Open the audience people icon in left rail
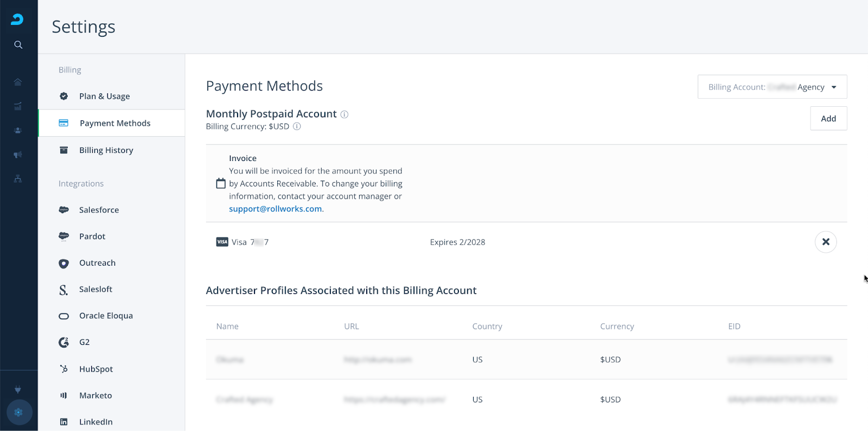This screenshot has width=868, height=431. pyautogui.click(x=18, y=131)
